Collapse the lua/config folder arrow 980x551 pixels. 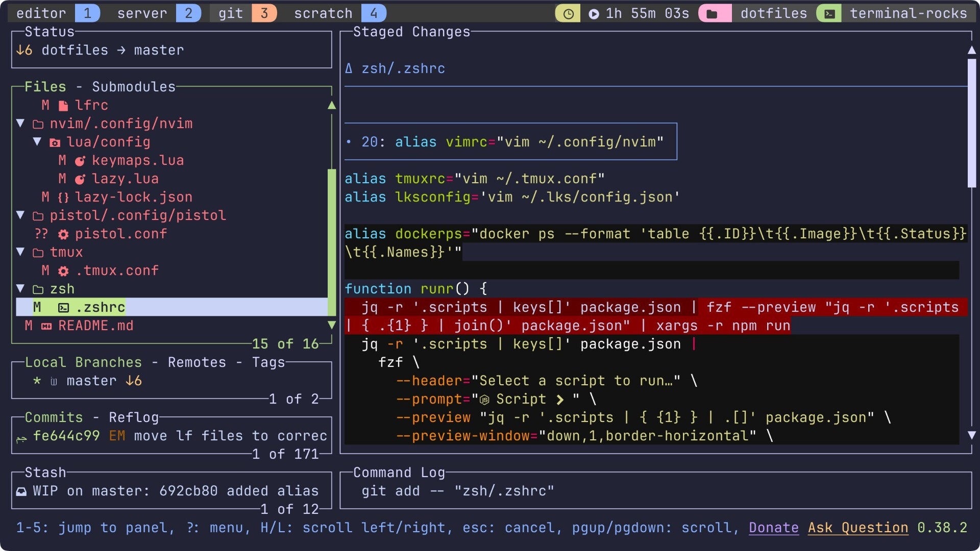pos(37,141)
